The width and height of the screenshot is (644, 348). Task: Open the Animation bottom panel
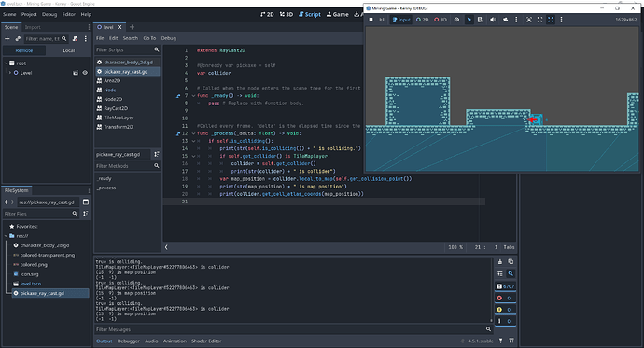(175, 341)
